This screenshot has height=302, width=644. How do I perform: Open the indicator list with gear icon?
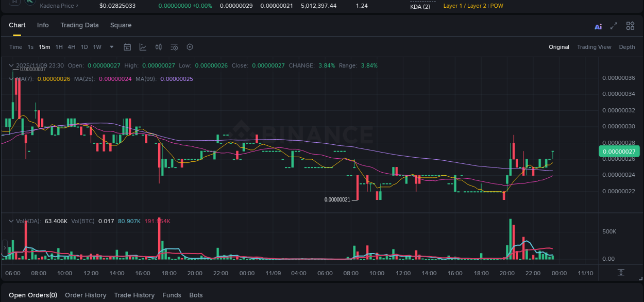click(x=174, y=47)
